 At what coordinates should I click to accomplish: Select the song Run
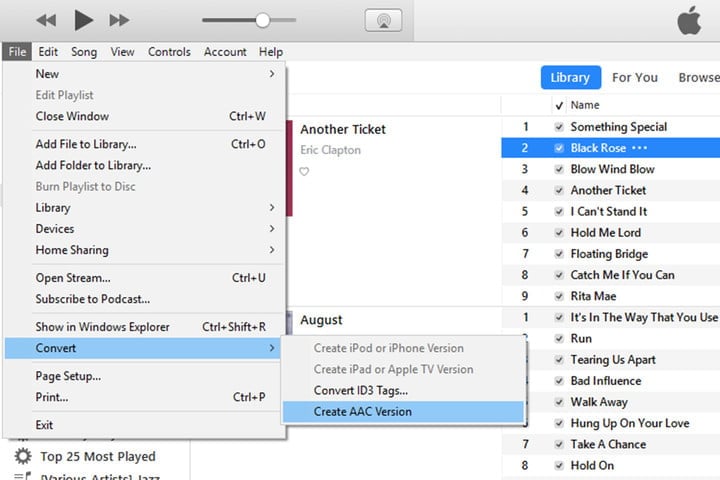[x=581, y=339]
